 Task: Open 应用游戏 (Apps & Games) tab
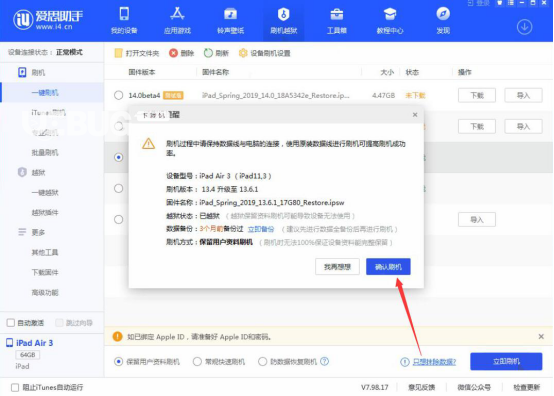pos(177,20)
